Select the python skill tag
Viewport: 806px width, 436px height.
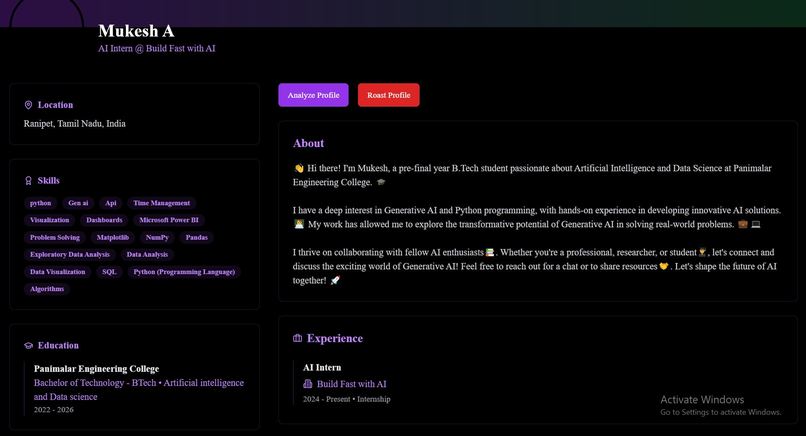click(41, 203)
